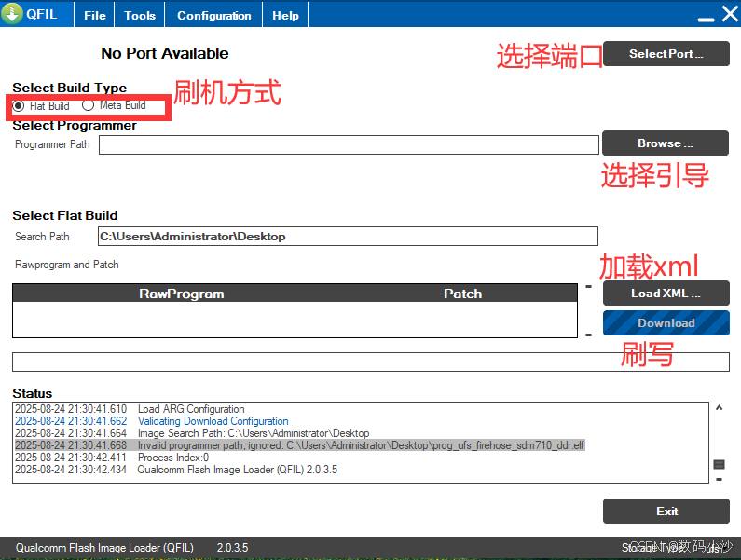Close the QFIL window
This screenshot has width=741, height=560.
tap(730, 14)
